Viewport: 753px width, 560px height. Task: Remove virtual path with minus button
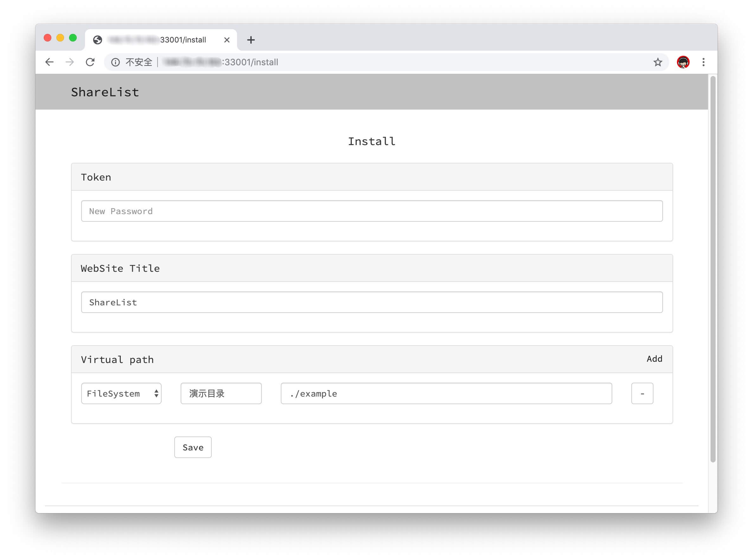tap(642, 394)
